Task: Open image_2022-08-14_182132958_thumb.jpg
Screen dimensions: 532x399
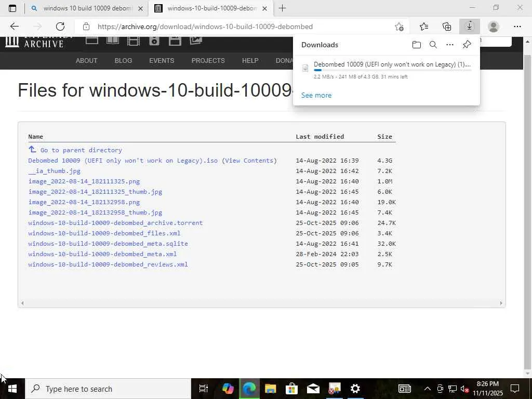Action: click(x=95, y=212)
